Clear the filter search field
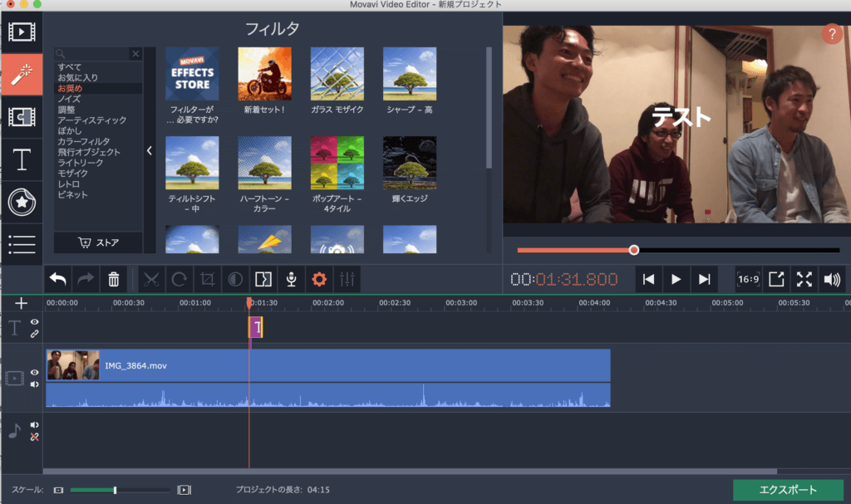 tap(135, 53)
